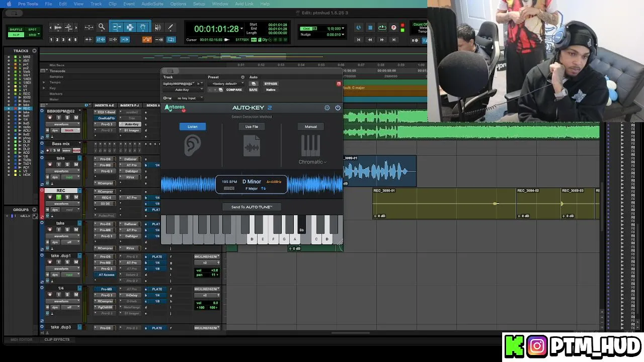Click plugin COMPARE button

pos(234,90)
